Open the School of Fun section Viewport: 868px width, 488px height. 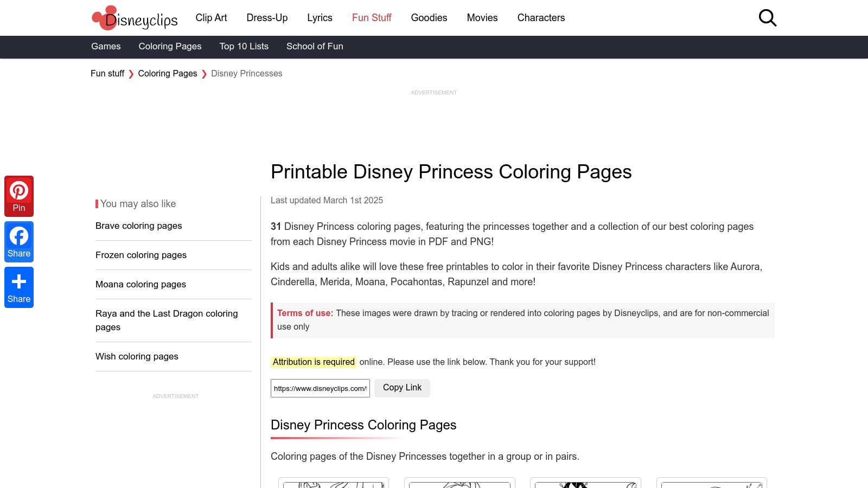tap(315, 46)
